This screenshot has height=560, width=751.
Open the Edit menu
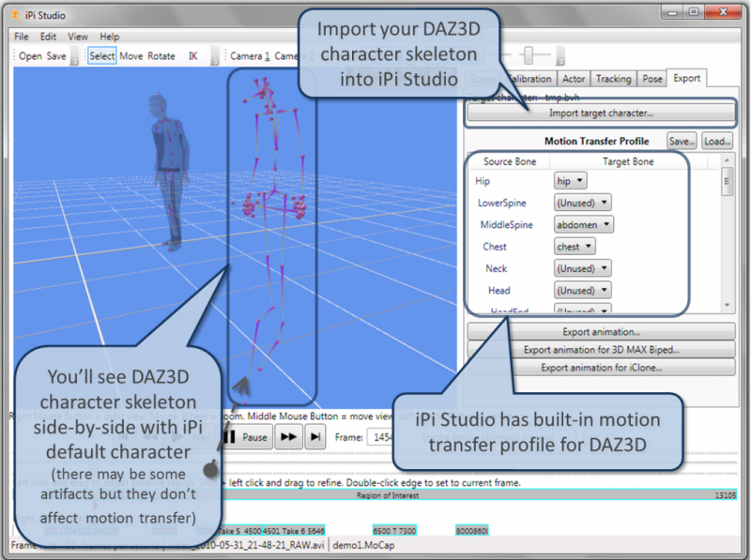point(48,37)
